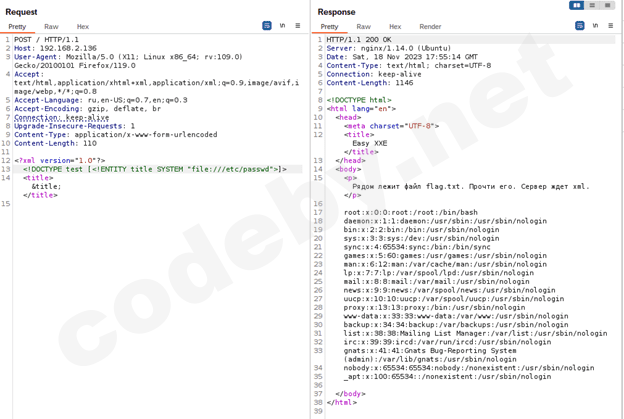624x419 pixels.
Task: Click the 'Easy XXE' title text
Action: pyautogui.click(x=370, y=143)
